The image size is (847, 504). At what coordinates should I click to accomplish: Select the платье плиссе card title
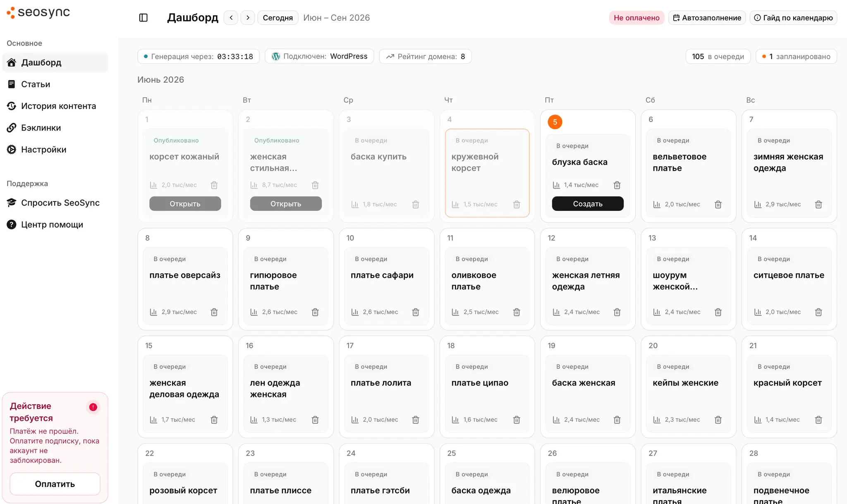pyautogui.click(x=281, y=491)
